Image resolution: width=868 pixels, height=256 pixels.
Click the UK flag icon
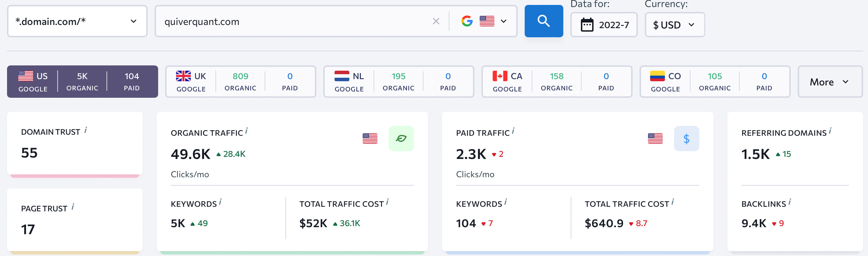pyautogui.click(x=183, y=76)
